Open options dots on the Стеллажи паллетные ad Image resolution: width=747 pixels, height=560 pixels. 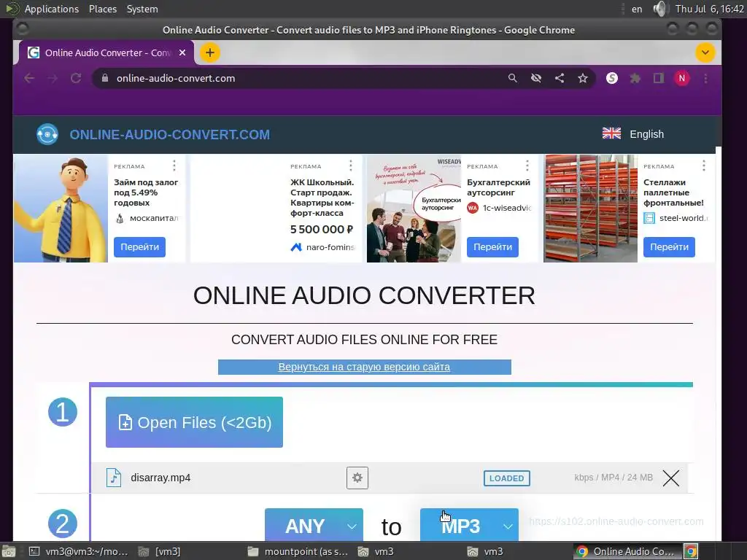pos(704,166)
